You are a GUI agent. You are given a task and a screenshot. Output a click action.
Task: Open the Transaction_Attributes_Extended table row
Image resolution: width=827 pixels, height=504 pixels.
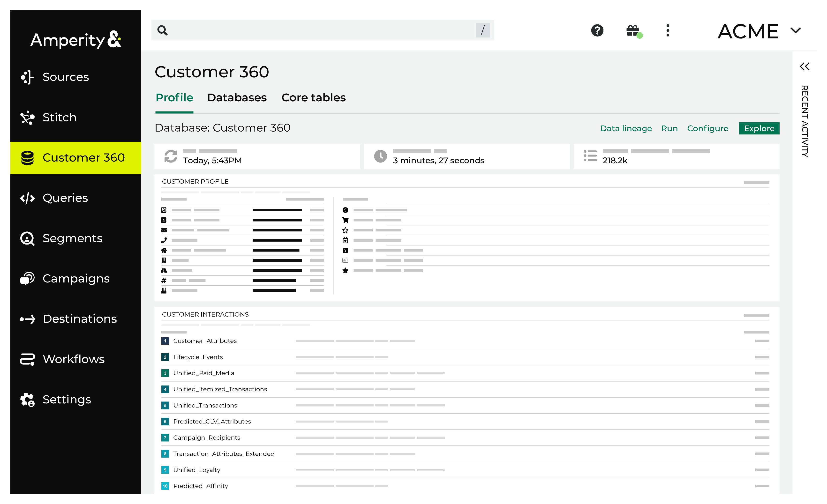465,454
